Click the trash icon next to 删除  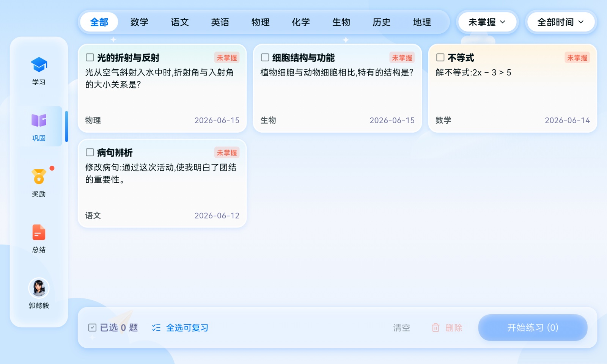tap(436, 328)
